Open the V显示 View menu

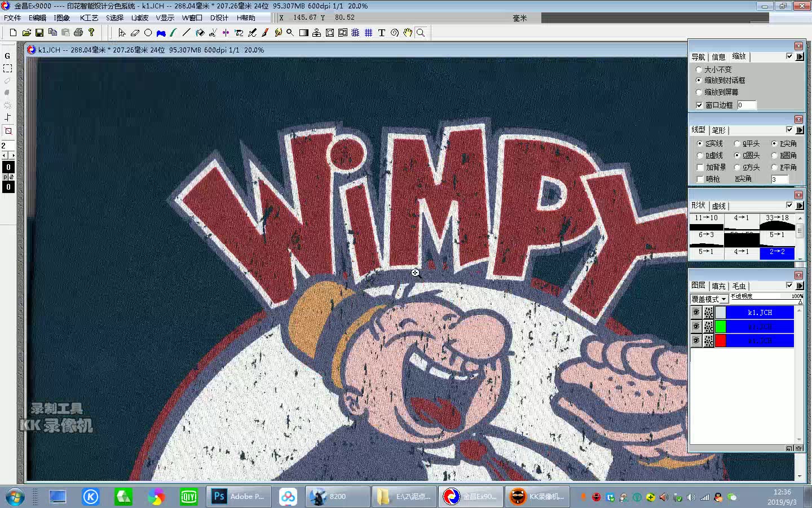tap(165, 18)
